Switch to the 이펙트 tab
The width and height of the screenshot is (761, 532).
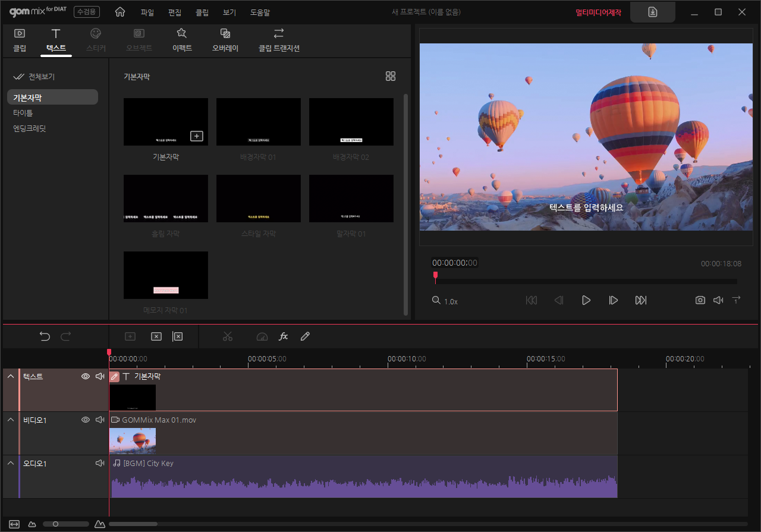182,40
